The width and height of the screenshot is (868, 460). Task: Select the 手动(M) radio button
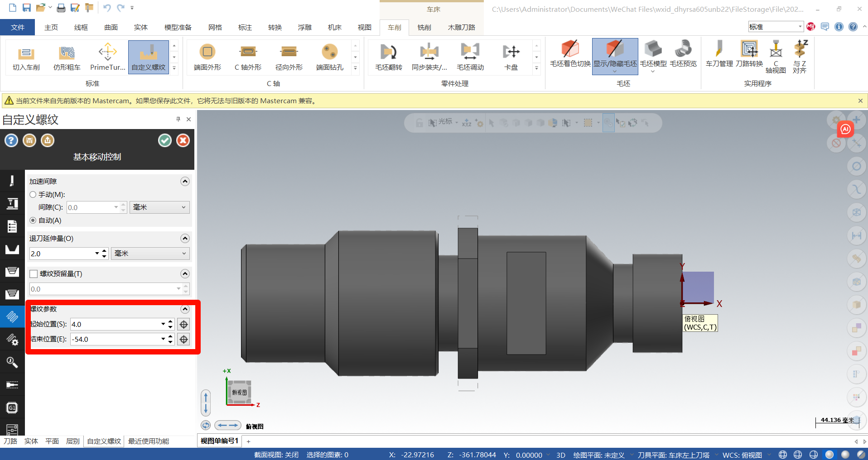click(33, 195)
